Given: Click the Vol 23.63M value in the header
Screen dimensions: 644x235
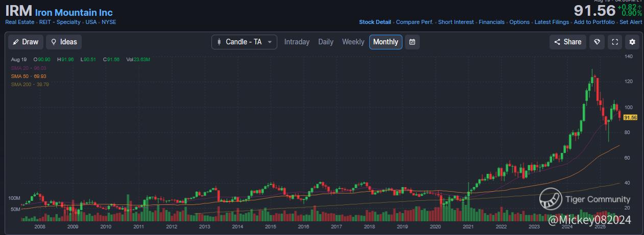Looking at the screenshot, I should (x=138, y=60).
